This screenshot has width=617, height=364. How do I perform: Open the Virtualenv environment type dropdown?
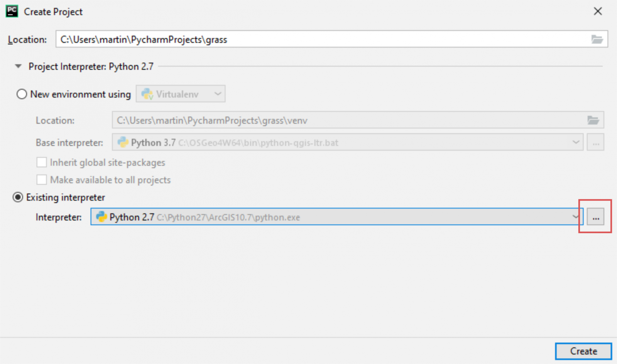click(218, 94)
